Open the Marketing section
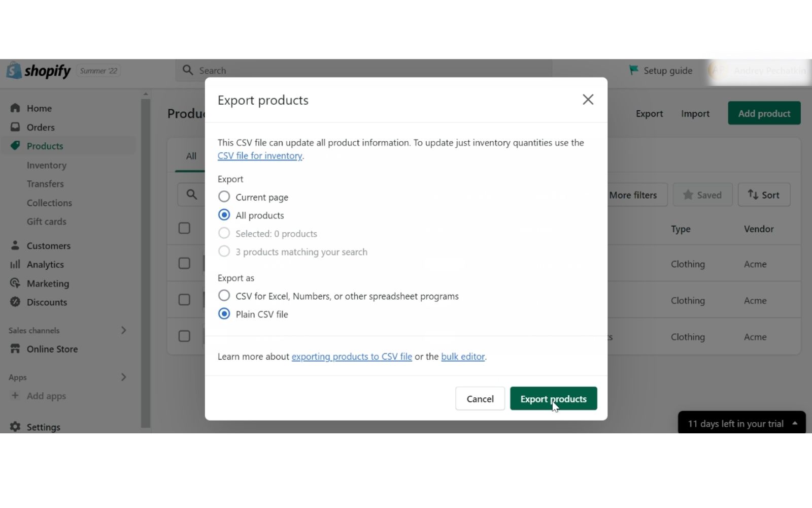 point(47,283)
